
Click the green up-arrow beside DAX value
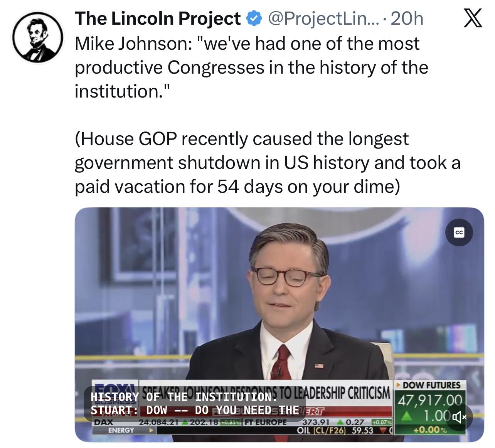184,422
